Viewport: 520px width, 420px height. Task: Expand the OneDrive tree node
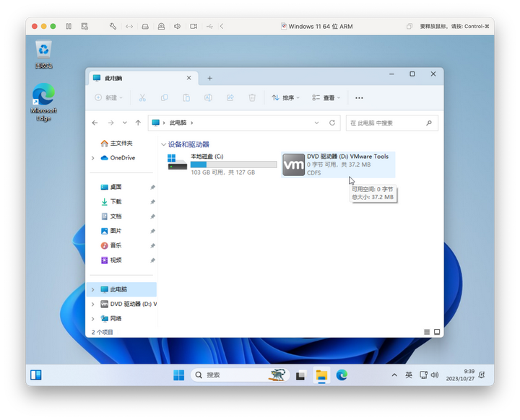click(x=93, y=158)
